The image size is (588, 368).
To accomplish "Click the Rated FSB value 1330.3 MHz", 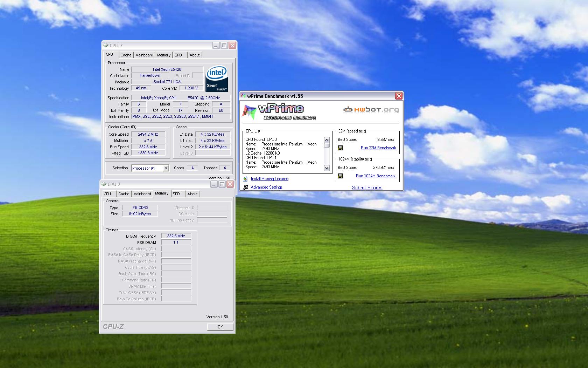I will (x=148, y=153).
